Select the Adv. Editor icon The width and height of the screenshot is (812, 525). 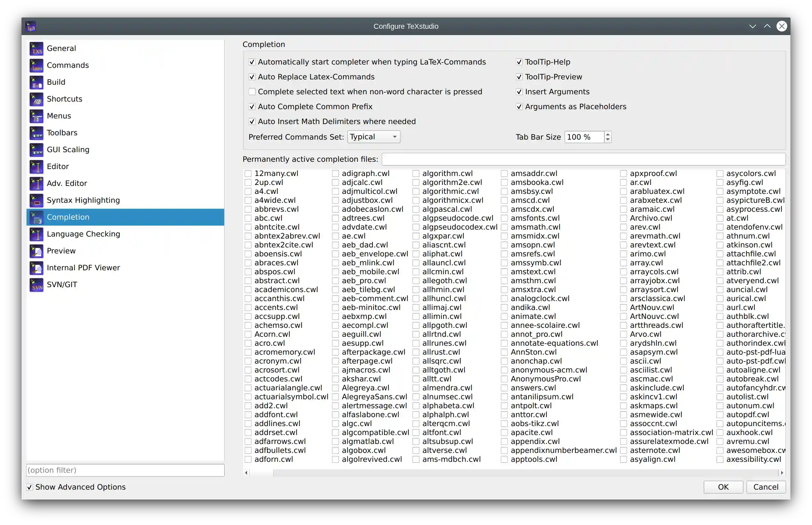pyautogui.click(x=36, y=183)
